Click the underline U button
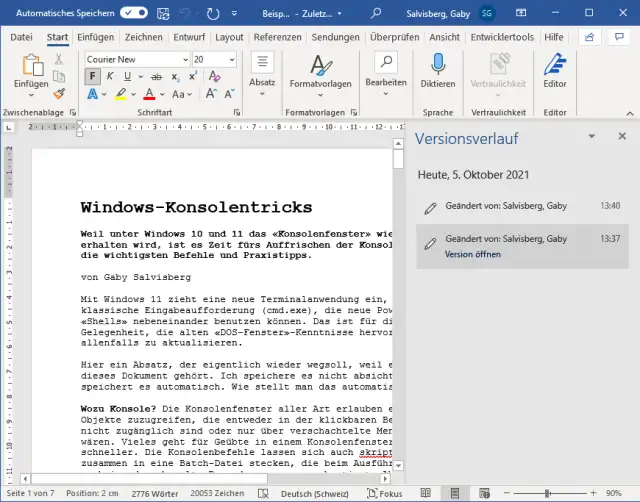 (x=126, y=77)
